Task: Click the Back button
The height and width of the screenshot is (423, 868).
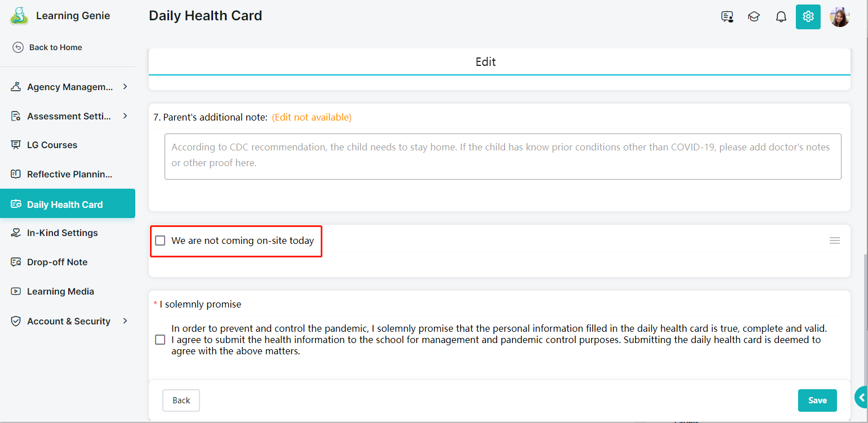Action: point(181,400)
